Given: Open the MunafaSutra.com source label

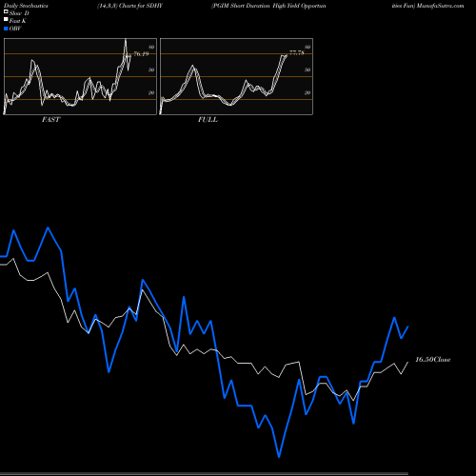Looking at the screenshot, I should click(x=441, y=6).
